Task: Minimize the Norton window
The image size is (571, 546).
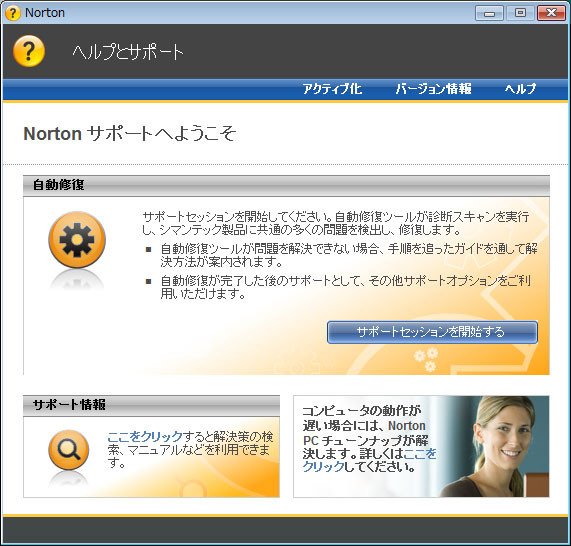Action: [489, 13]
